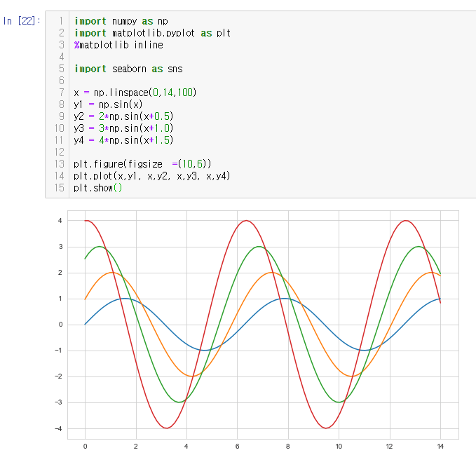476x462 pixels.
Task: Click the %matplotlib inline magic line
Action: 118,45
